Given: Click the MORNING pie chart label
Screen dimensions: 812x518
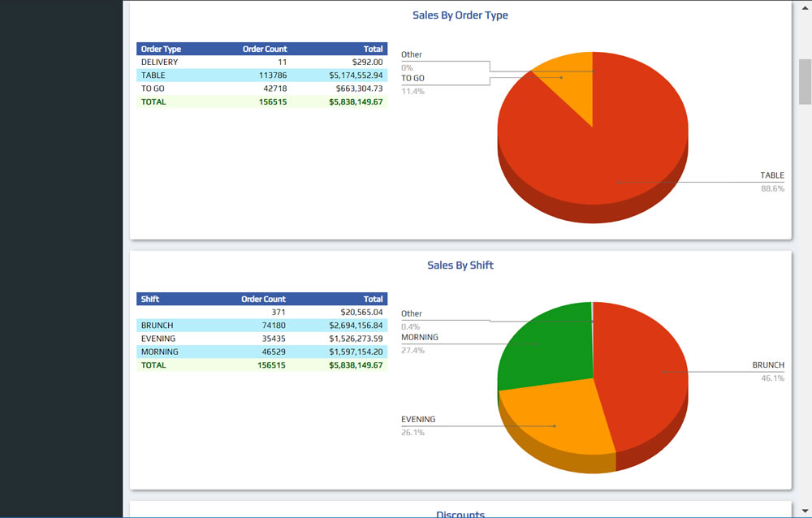Looking at the screenshot, I should tap(420, 337).
